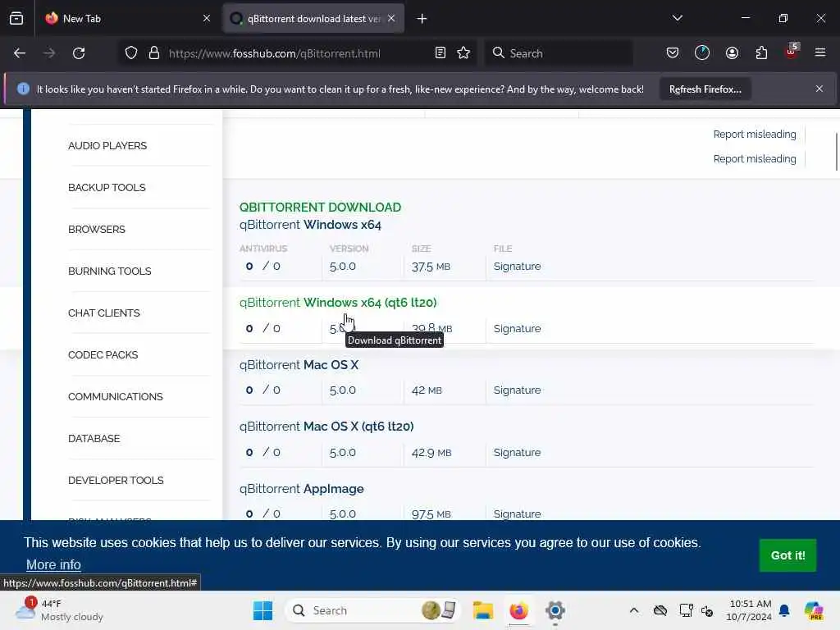Open the COMMUNICATIONS category
This screenshot has width=840, height=630.
(115, 396)
